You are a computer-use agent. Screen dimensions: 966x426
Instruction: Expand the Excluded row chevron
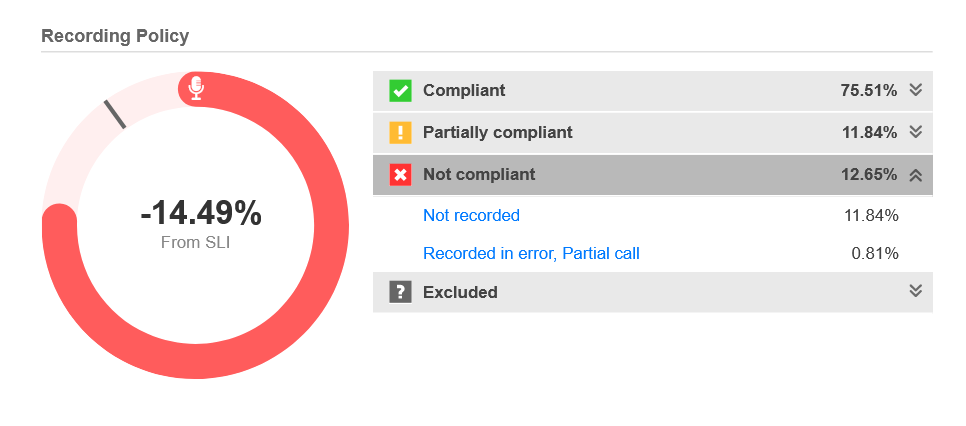point(915,291)
